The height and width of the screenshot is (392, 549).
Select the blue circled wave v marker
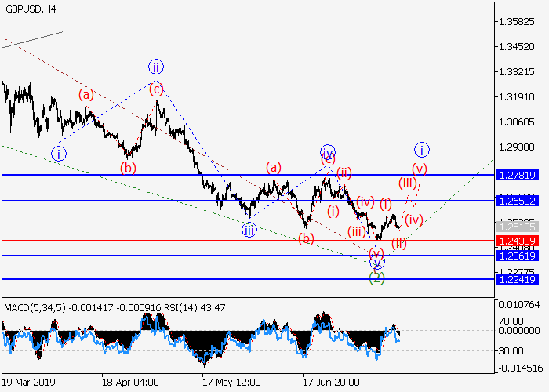coord(377,263)
